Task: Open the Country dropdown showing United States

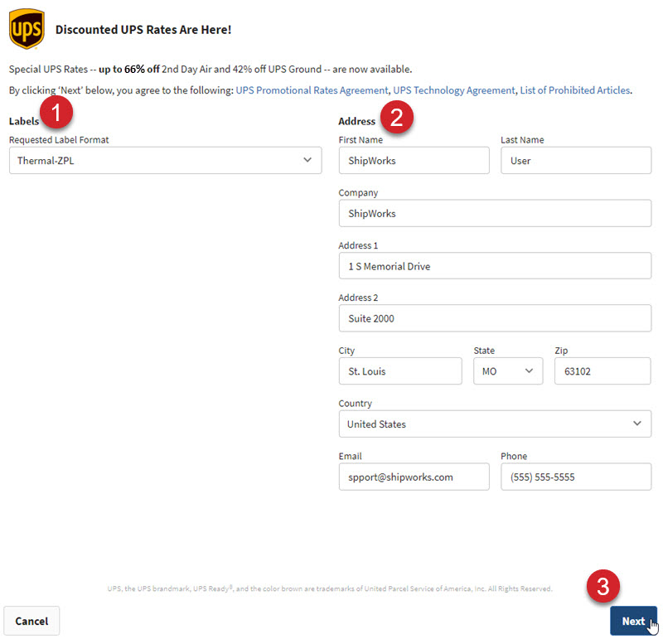Action: click(x=495, y=424)
